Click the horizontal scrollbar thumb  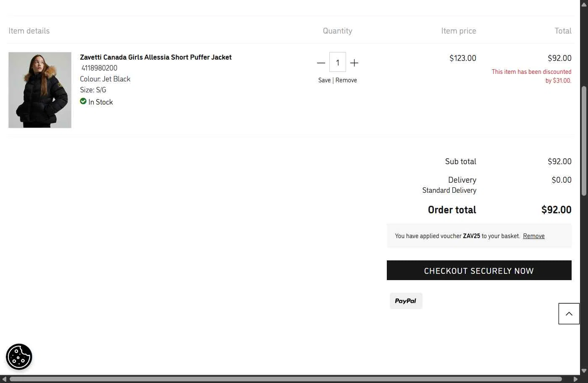(286, 379)
